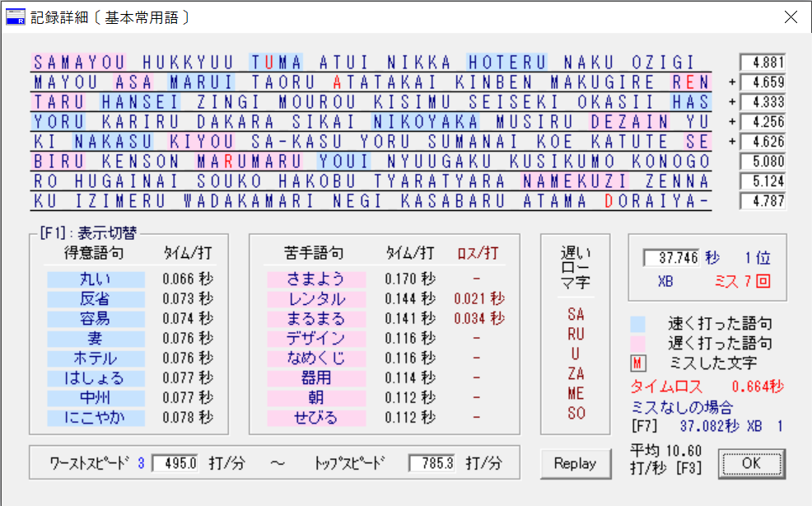Click the red M missed-character legend marker

tap(637, 363)
